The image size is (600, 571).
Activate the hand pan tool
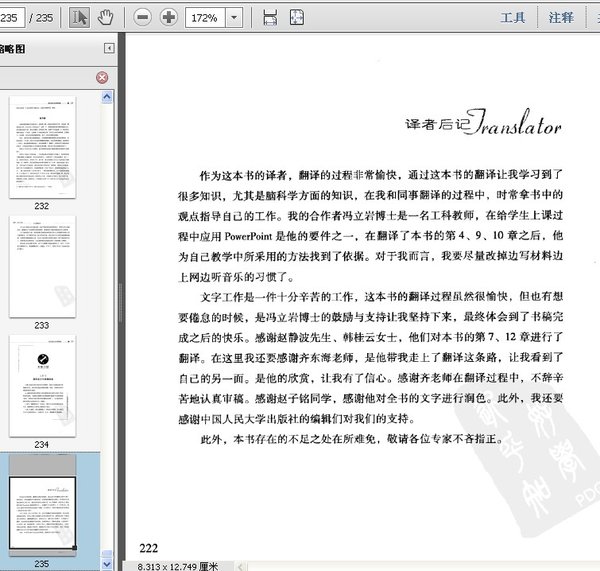[105, 18]
